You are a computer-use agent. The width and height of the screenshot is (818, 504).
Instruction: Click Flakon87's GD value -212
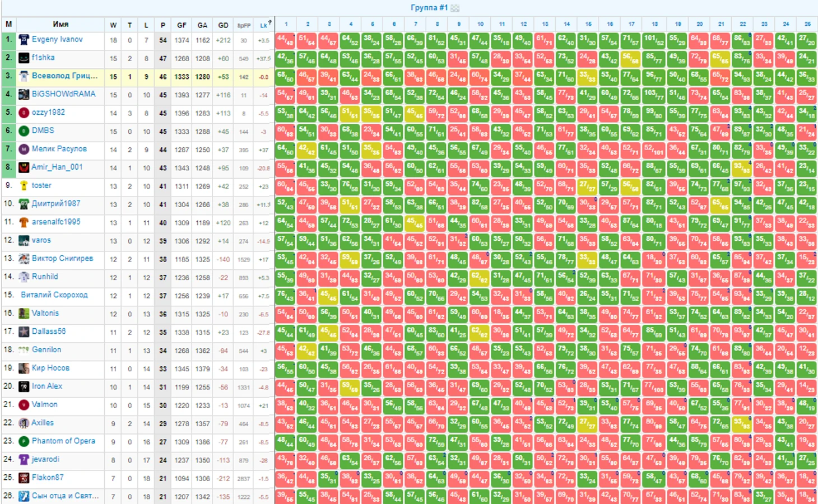(x=223, y=479)
